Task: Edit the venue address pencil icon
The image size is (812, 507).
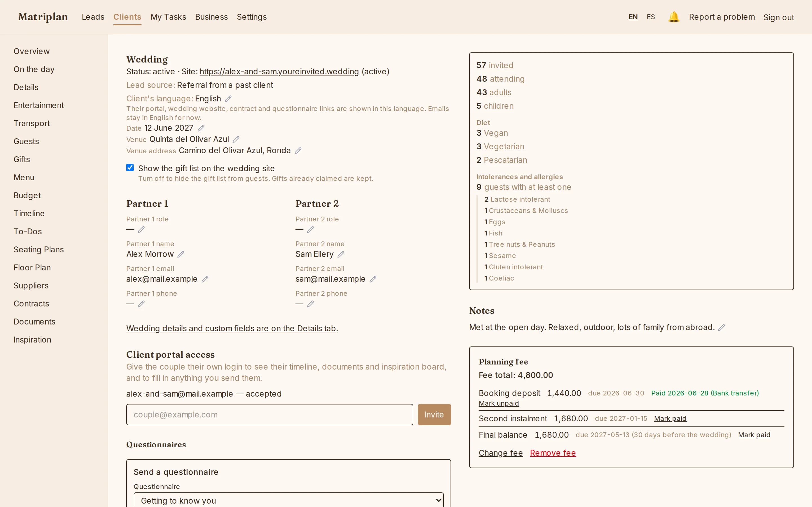Action: click(x=298, y=151)
